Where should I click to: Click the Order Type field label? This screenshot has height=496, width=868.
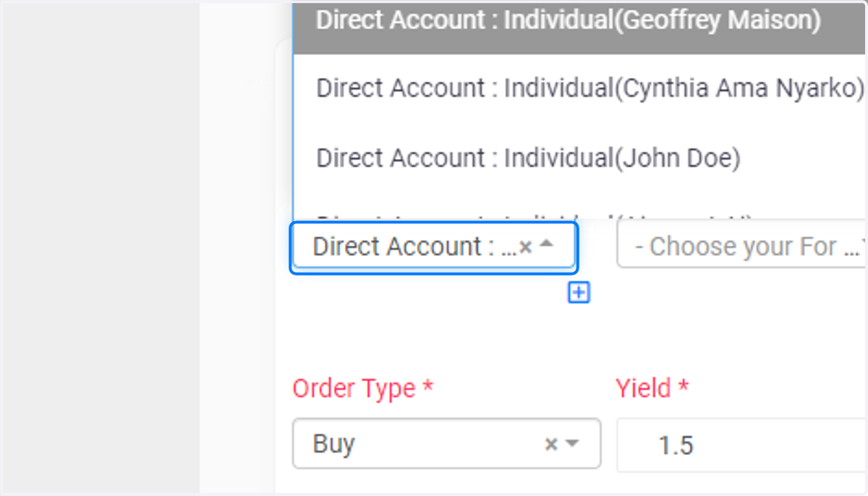click(362, 388)
